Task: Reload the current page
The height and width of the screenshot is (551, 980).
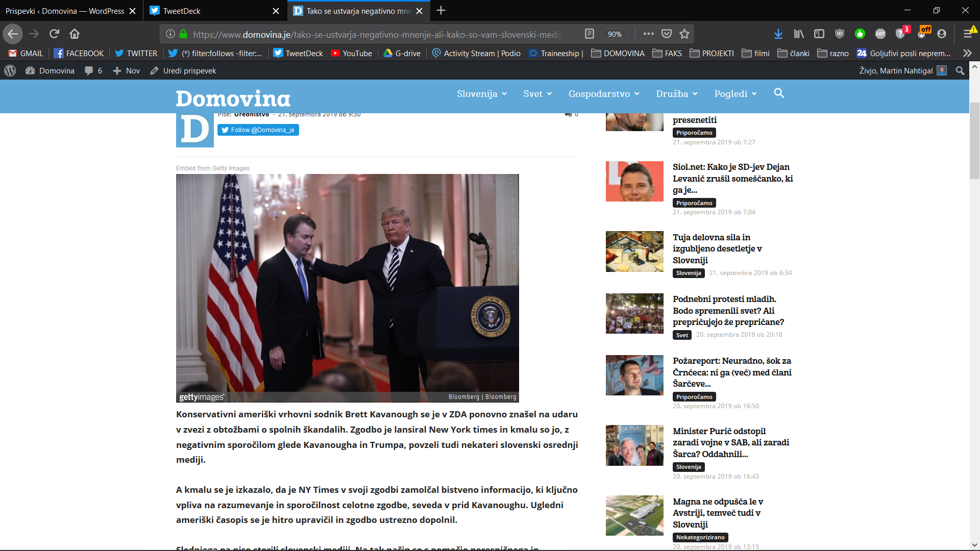Action: [x=54, y=34]
